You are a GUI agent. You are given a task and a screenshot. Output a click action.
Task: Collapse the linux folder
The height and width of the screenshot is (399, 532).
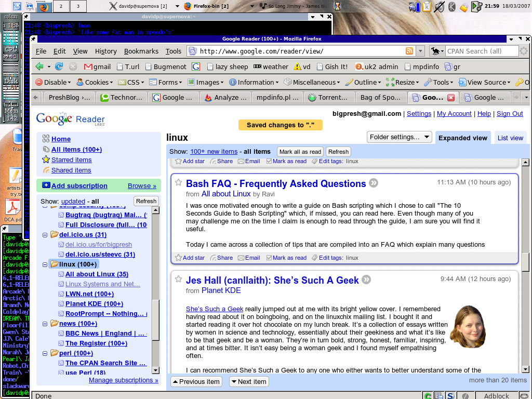click(x=45, y=264)
